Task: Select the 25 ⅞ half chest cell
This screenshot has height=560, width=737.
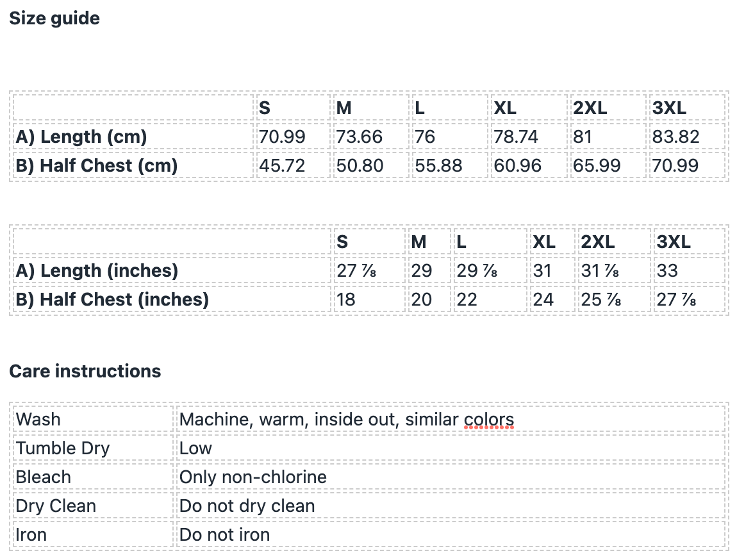Action: [600, 299]
